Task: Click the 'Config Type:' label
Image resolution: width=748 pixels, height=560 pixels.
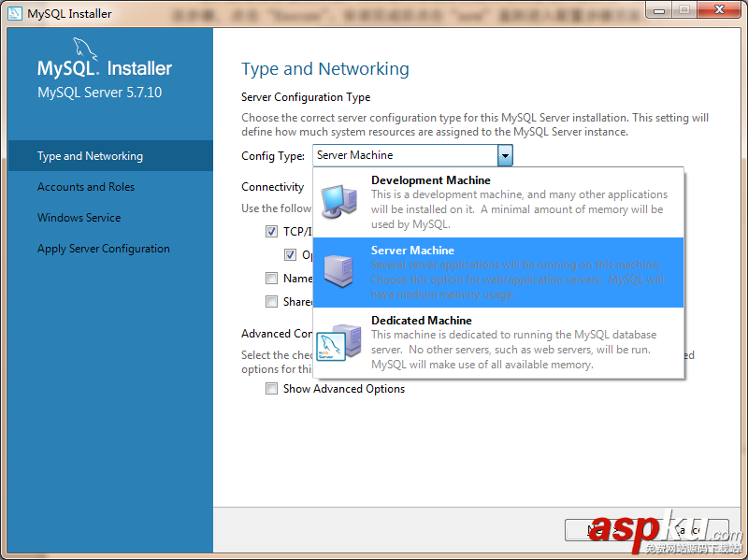Action: pyautogui.click(x=273, y=156)
